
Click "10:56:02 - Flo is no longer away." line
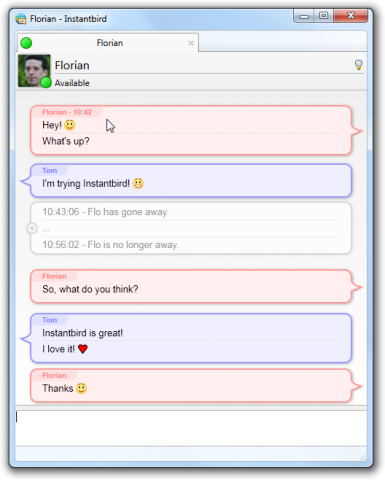110,245
